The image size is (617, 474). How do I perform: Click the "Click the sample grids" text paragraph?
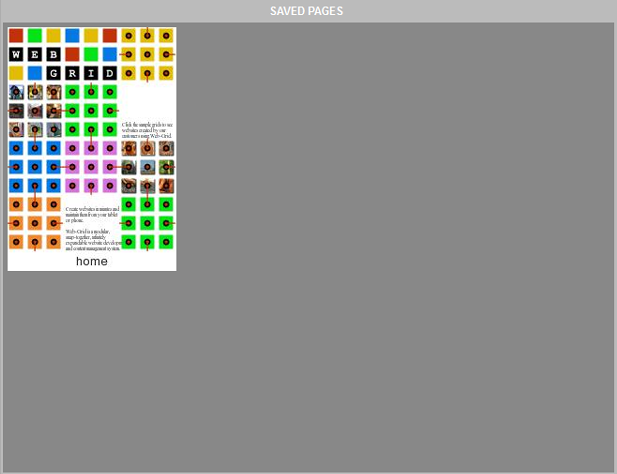pos(147,130)
